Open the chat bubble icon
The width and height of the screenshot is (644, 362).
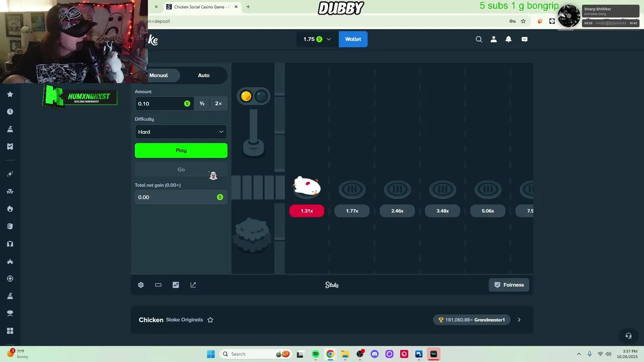(525, 39)
